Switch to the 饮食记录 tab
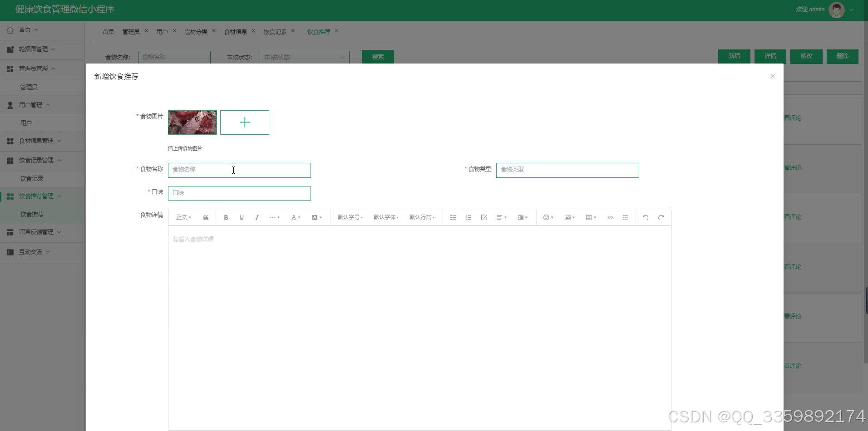The image size is (868, 431). (x=275, y=32)
